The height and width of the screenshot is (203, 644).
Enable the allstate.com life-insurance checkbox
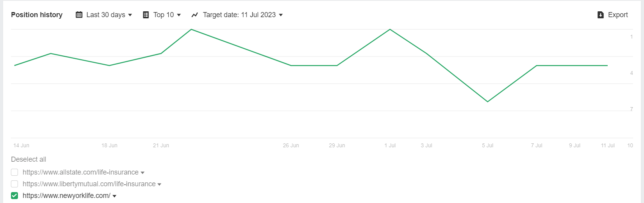click(14, 172)
